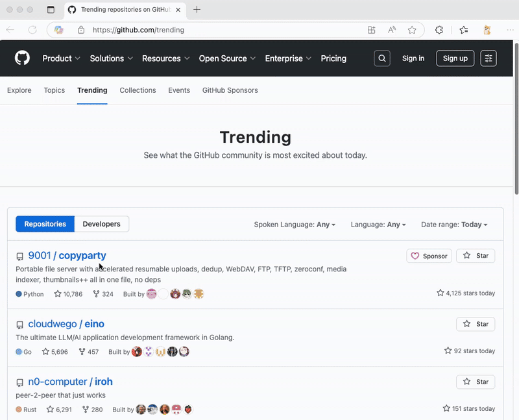Viewport: 519px width, 420px height.
Task: Open copyparty stargazers count 10,786
Action: click(x=68, y=294)
